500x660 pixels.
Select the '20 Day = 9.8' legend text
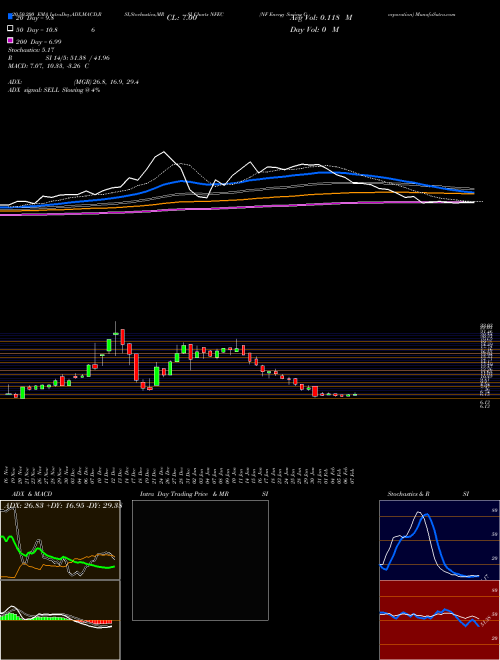34,18
